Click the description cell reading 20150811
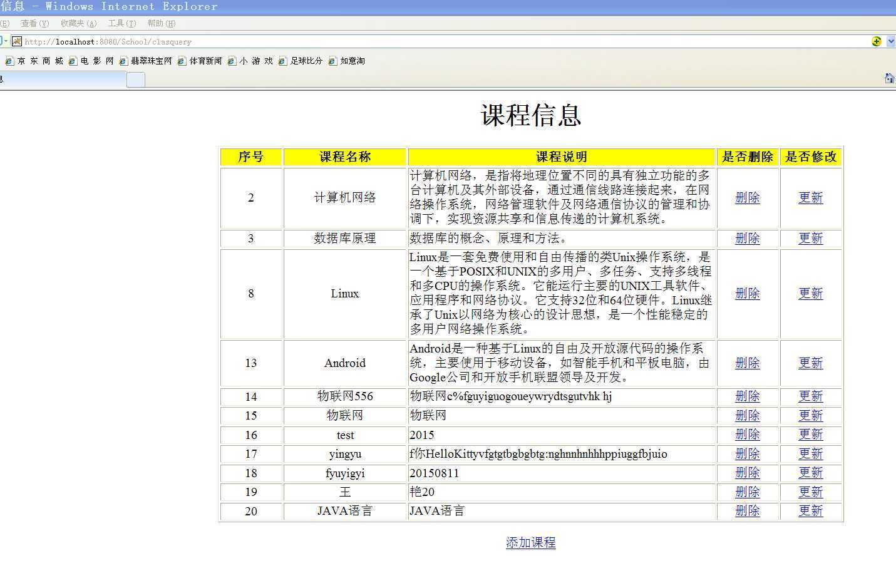Viewport: 896px width, 588px height. [562, 473]
